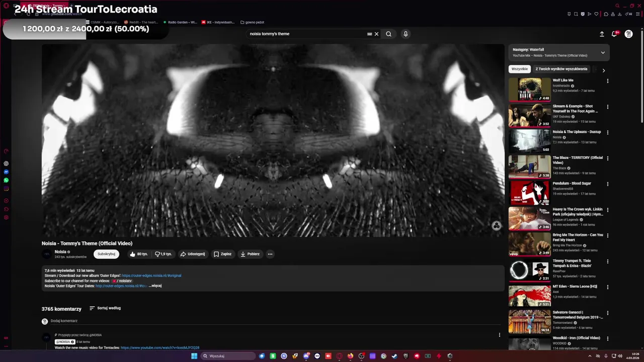Screen dimensions: 644x362
Task: Open the YouTube notifications bell
Action: coord(614,34)
